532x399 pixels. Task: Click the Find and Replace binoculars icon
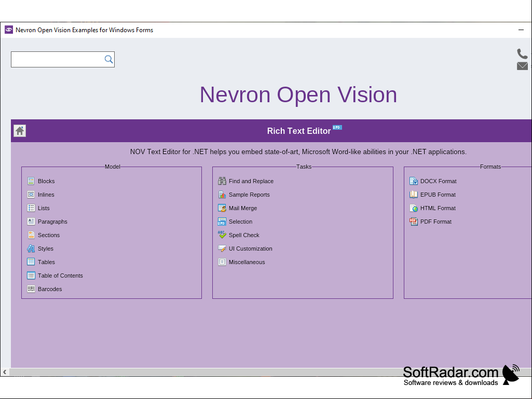tap(222, 181)
